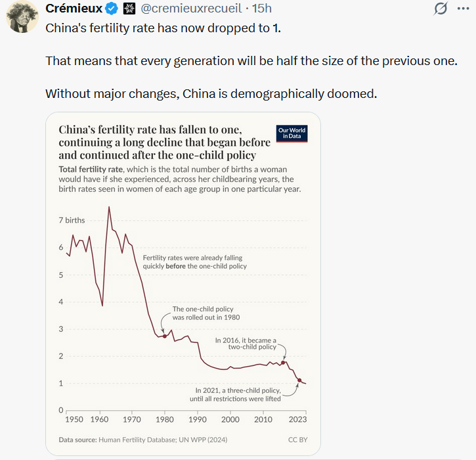Click the 2021 three-child policy data point

pos(299,380)
